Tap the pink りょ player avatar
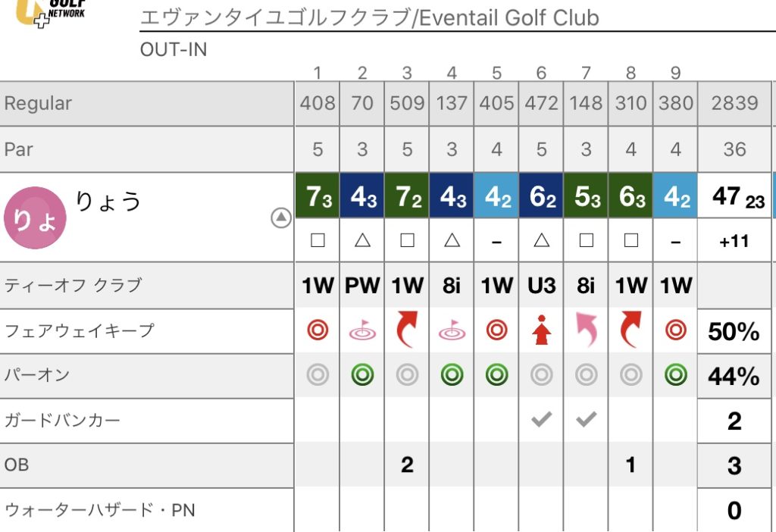 tap(35, 217)
